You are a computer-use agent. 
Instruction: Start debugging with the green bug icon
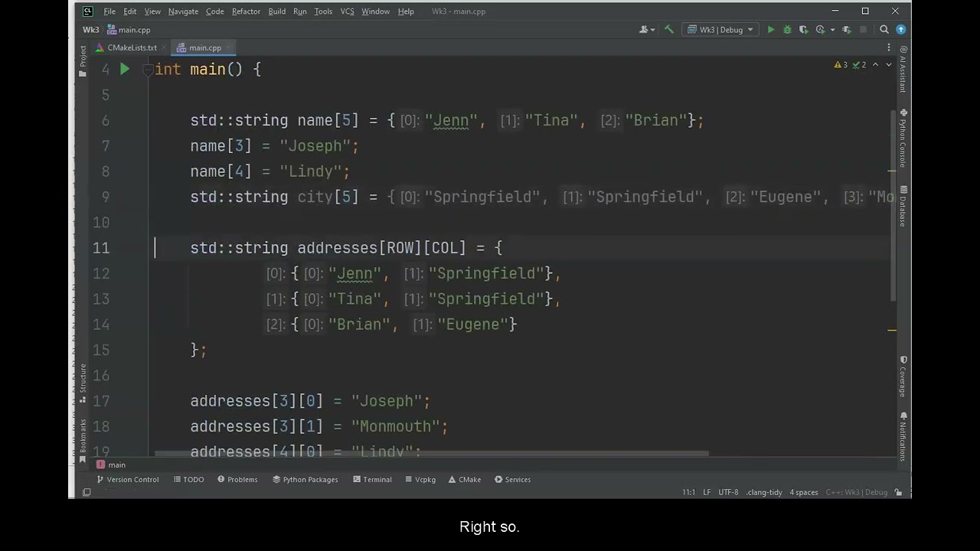tap(787, 30)
